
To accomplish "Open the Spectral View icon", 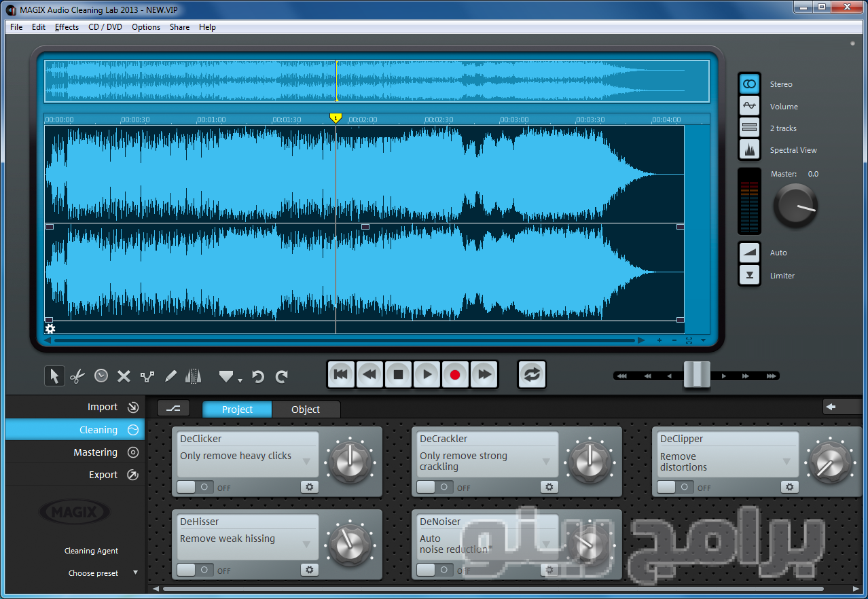I will click(x=749, y=149).
